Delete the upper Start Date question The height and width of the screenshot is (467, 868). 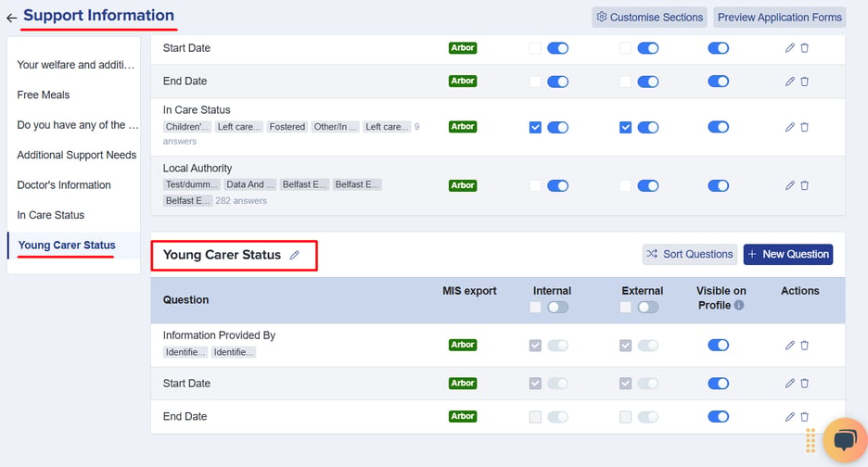(805, 48)
